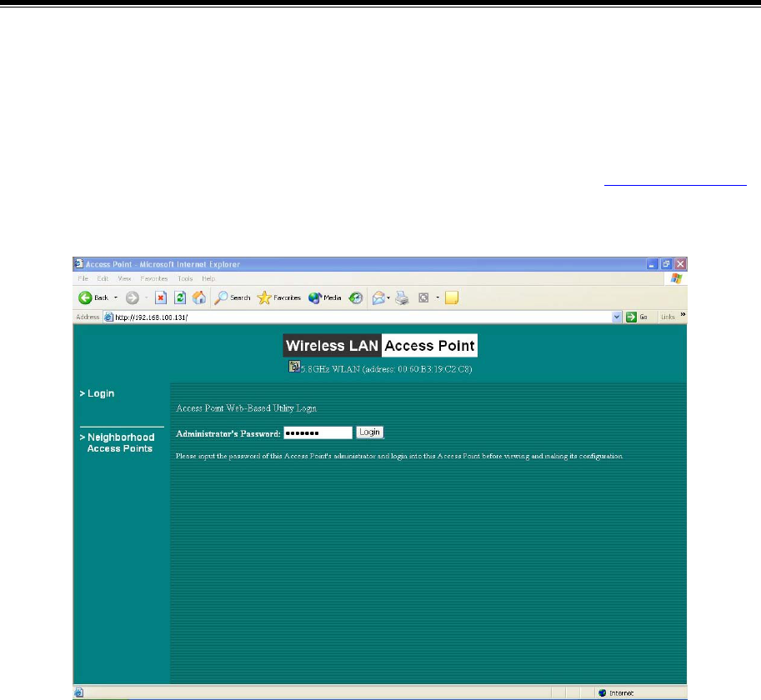Open the Media globe toolbar button

coord(325,297)
